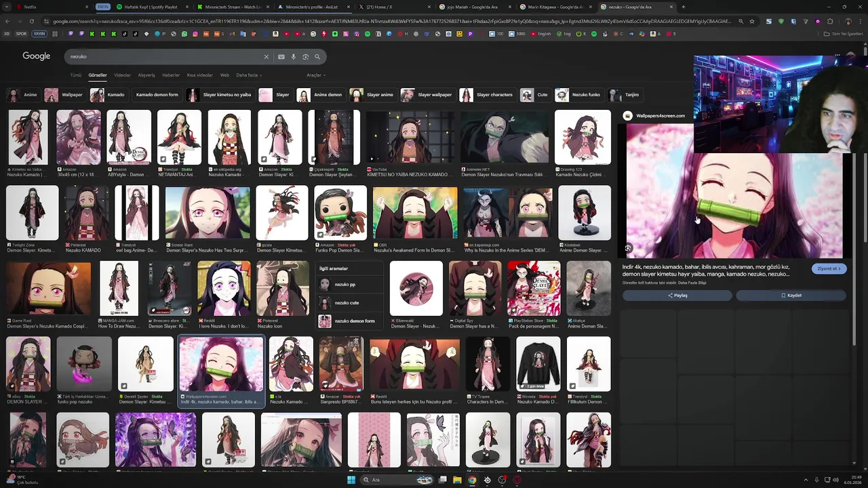The height and width of the screenshot is (488, 868).
Task: Open Google Lens image search
Action: (306, 57)
